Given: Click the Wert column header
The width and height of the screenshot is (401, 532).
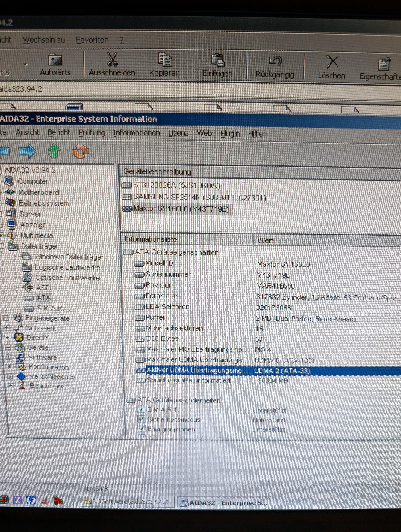Looking at the screenshot, I should (265, 240).
